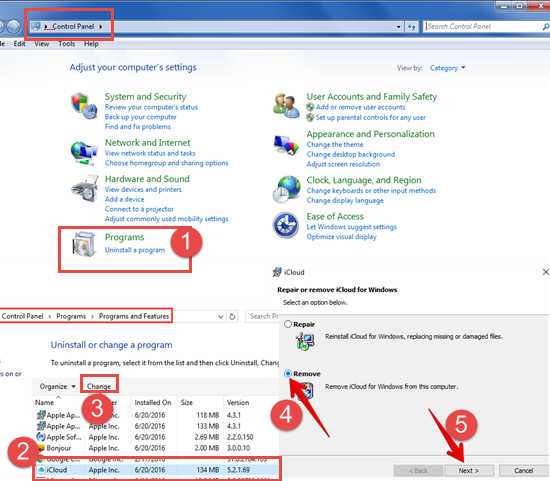
Task: Click View devices and printers link
Action: point(143,189)
